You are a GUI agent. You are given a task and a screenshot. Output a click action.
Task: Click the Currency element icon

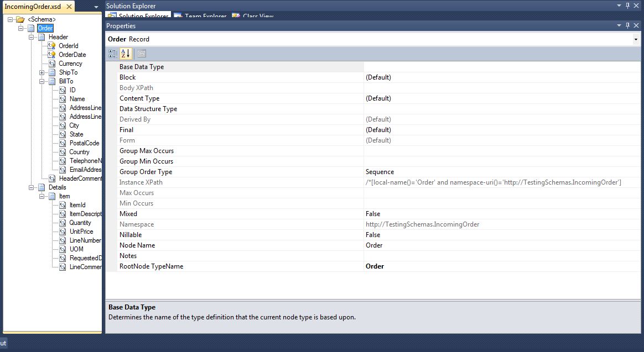(x=52, y=64)
